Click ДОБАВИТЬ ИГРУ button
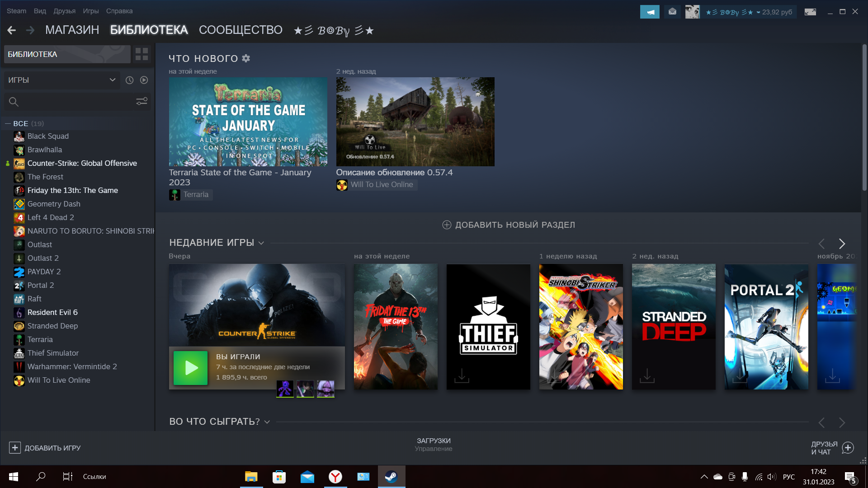This screenshot has width=868, height=488. click(45, 448)
